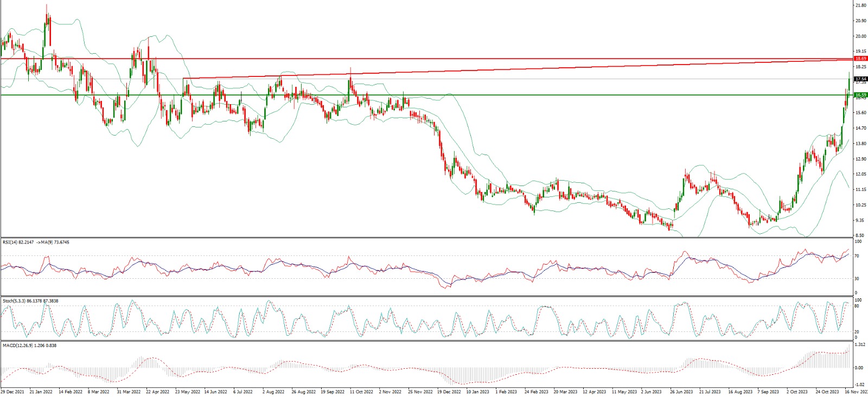
Task: Click the 26 Jun 2023 date label
Action: (681, 392)
